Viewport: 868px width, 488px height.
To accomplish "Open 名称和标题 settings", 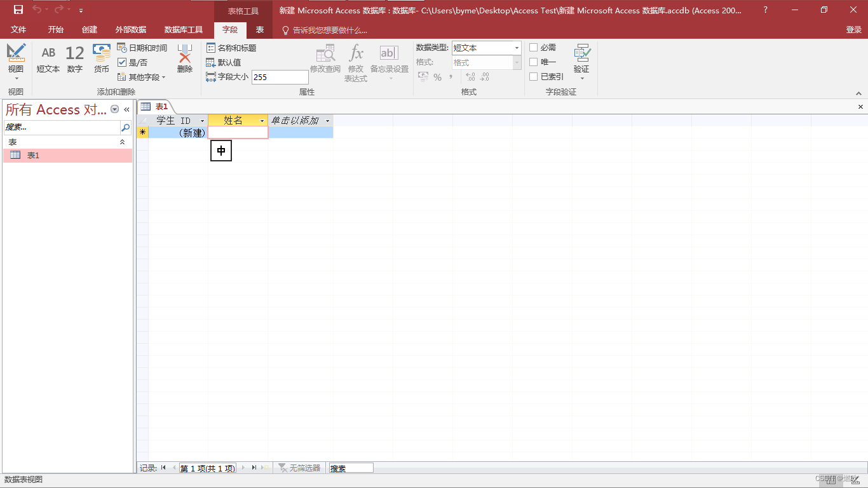I will click(231, 48).
